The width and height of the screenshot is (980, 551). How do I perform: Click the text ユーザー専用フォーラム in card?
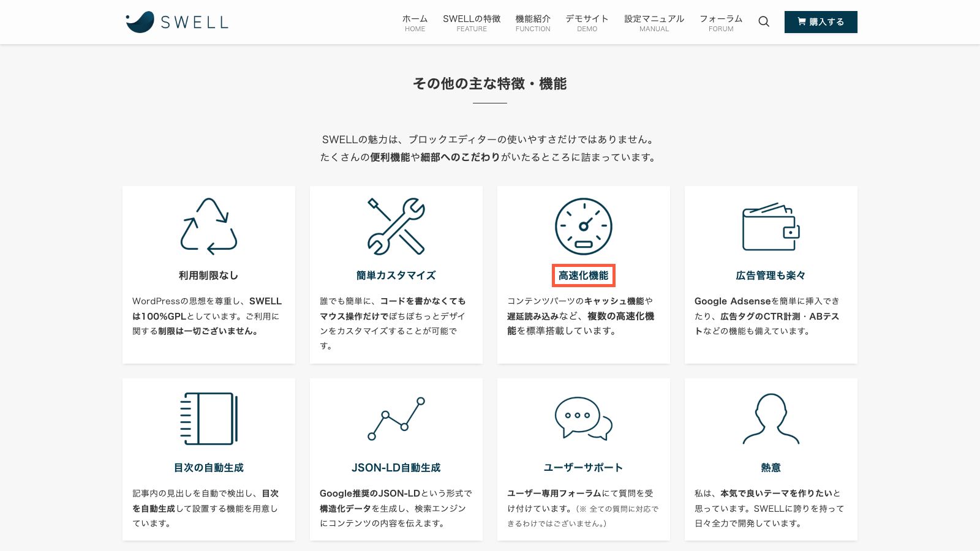pos(554,493)
